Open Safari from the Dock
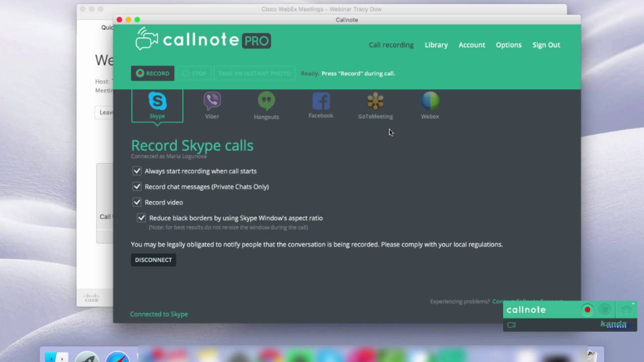 pos(117,356)
